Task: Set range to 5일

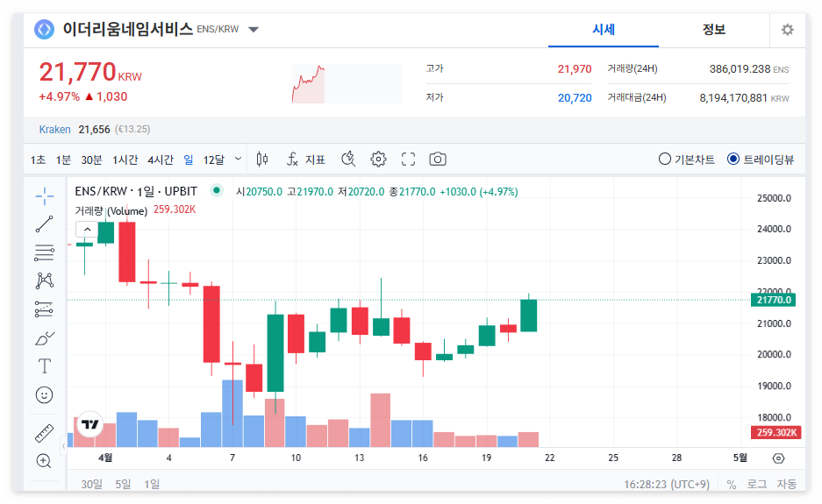Action: click(x=123, y=484)
